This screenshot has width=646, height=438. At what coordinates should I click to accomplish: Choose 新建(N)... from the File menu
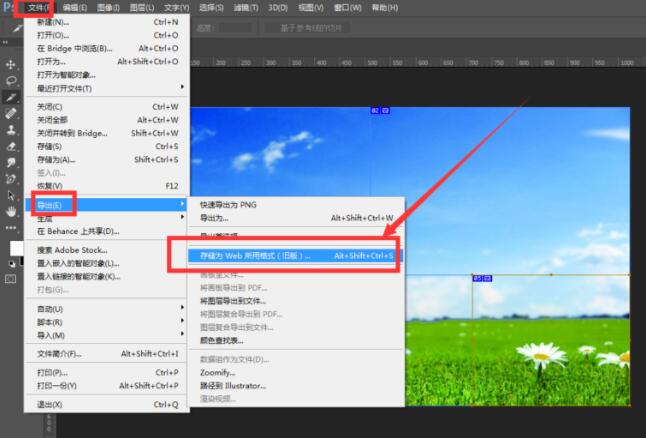coord(107,22)
